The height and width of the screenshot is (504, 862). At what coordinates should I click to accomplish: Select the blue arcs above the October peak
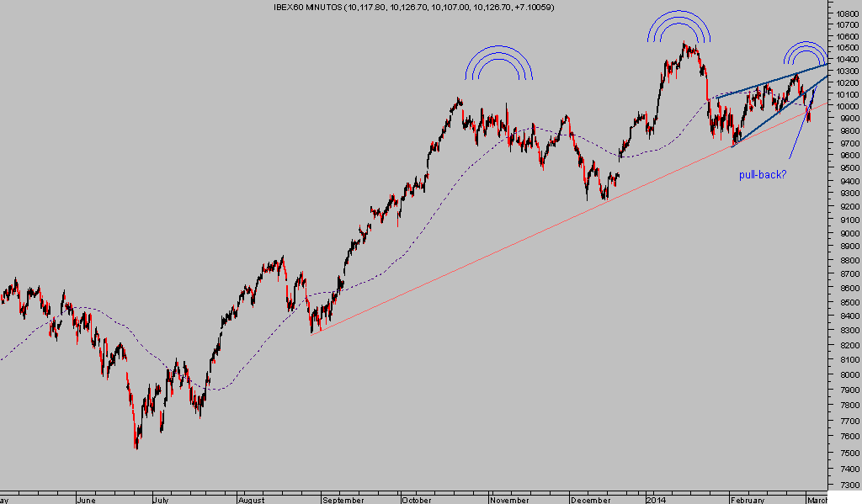(499, 63)
